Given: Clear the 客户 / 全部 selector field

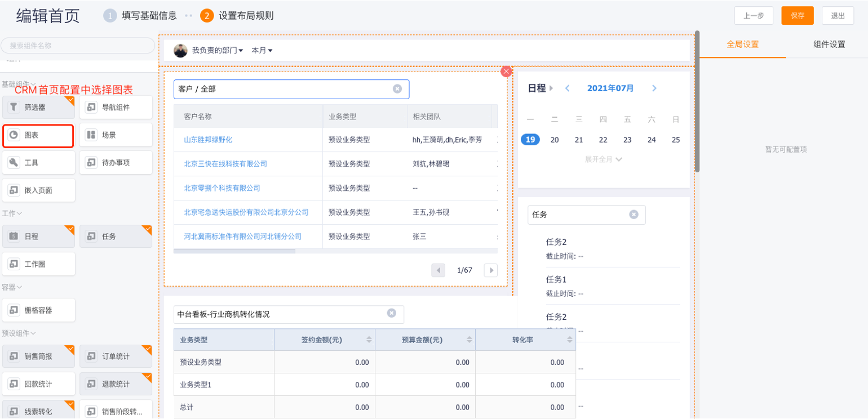Looking at the screenshot, I should [397, 89].
